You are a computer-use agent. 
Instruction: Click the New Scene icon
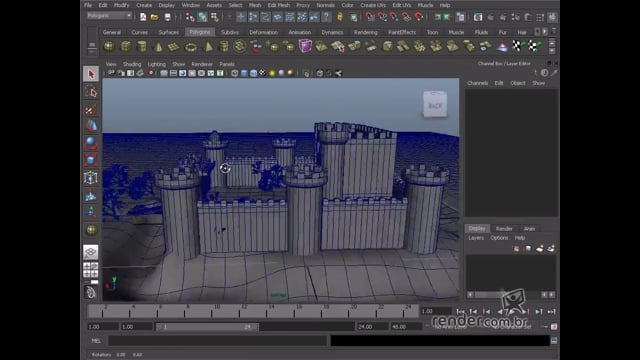(143, 17)
